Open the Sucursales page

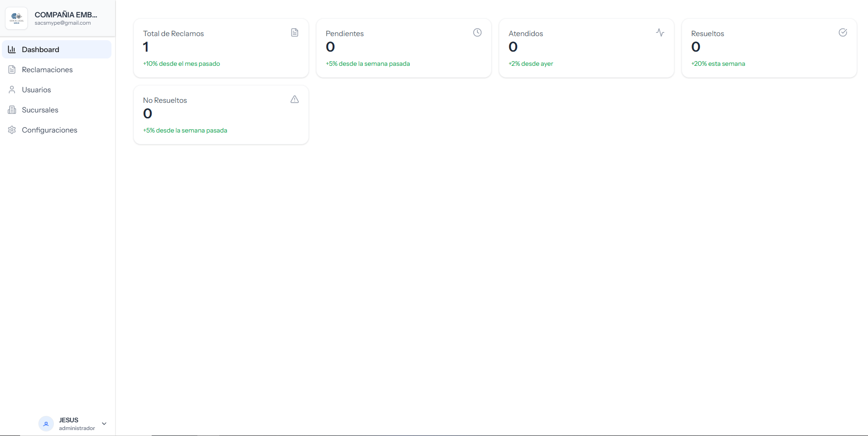point(40,110)
